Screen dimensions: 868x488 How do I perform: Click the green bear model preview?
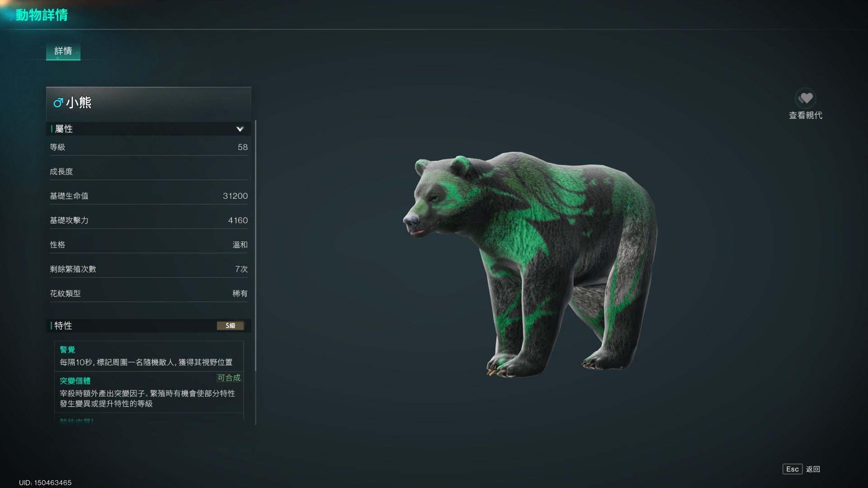pyautogui.click(x=530, y=264)
